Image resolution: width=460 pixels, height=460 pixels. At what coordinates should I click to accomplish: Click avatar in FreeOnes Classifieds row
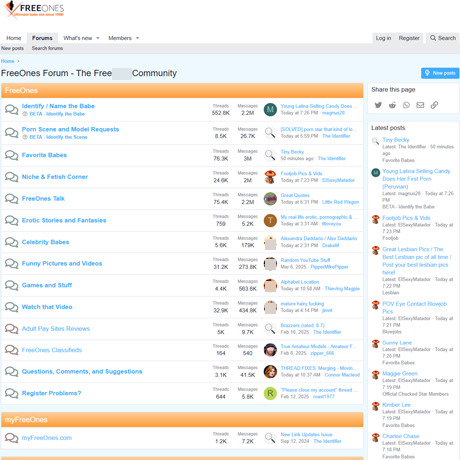pyautogui.click(x=270, y=350)
